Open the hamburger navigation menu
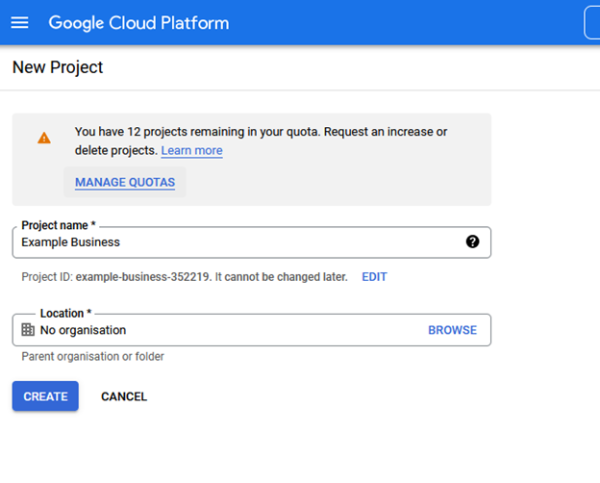600x483 pixels. [x=20, y=23]
